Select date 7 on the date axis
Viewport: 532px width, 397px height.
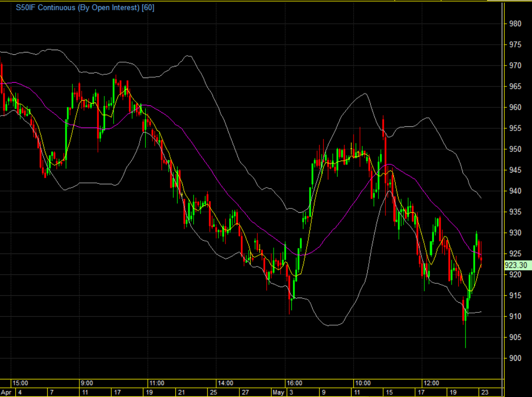(51, 392)
